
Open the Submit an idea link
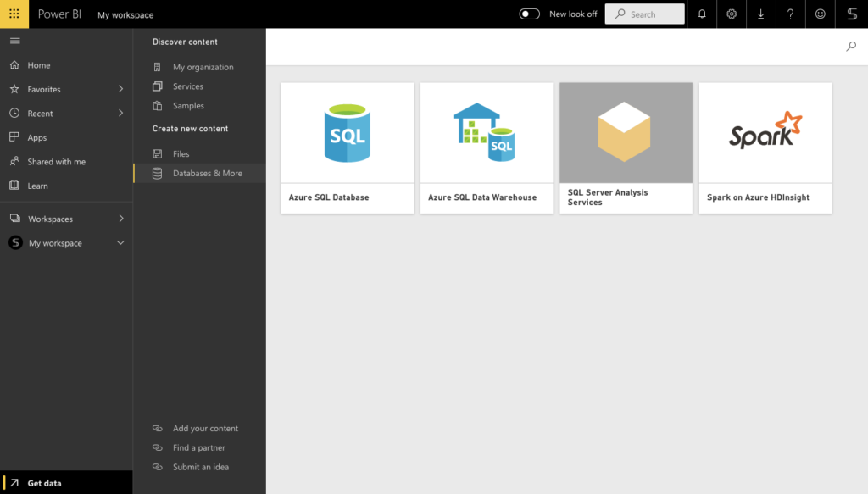[200, 467]
